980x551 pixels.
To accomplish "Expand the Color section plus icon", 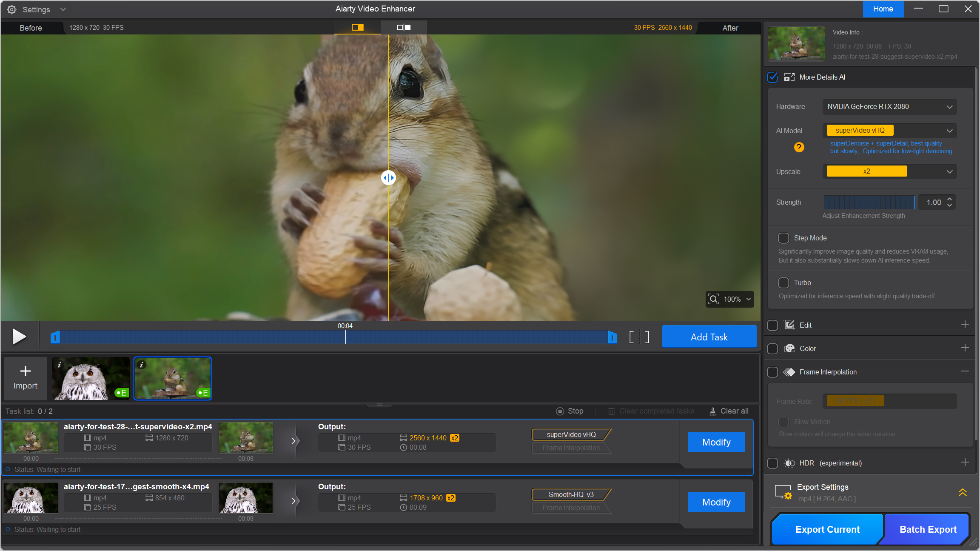I will coord(965,348).
